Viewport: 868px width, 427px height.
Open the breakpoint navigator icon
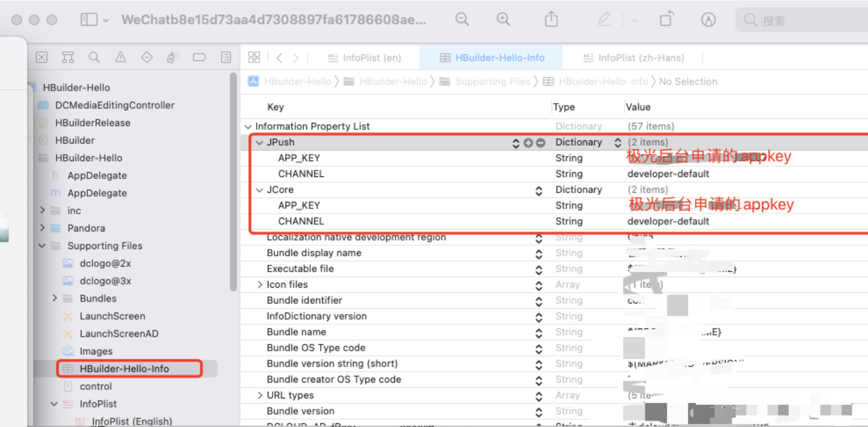(x=200, y=57)
